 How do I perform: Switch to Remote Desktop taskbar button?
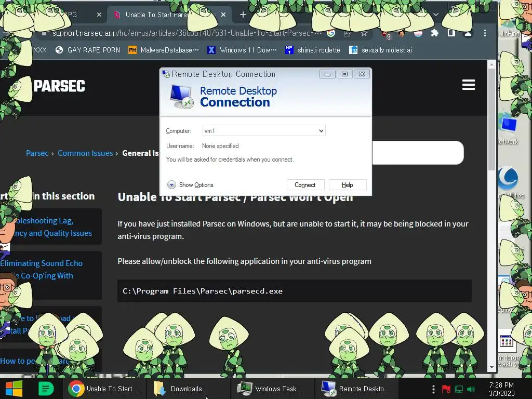(356, 389)
